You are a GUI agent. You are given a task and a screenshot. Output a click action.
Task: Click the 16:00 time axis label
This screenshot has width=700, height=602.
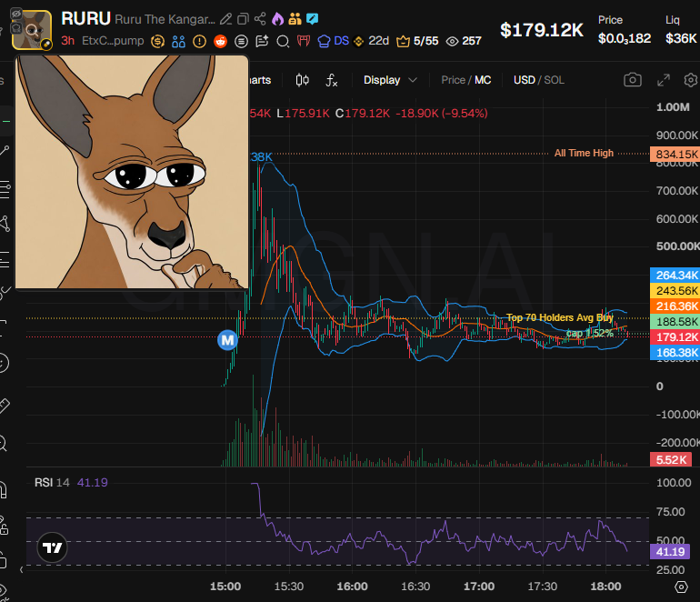click(352, 587)
